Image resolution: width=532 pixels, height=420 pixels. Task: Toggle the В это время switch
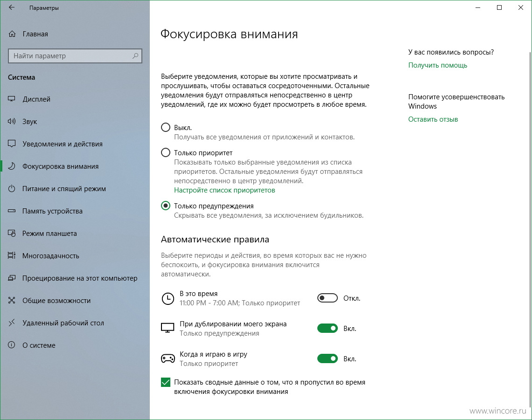328,298
